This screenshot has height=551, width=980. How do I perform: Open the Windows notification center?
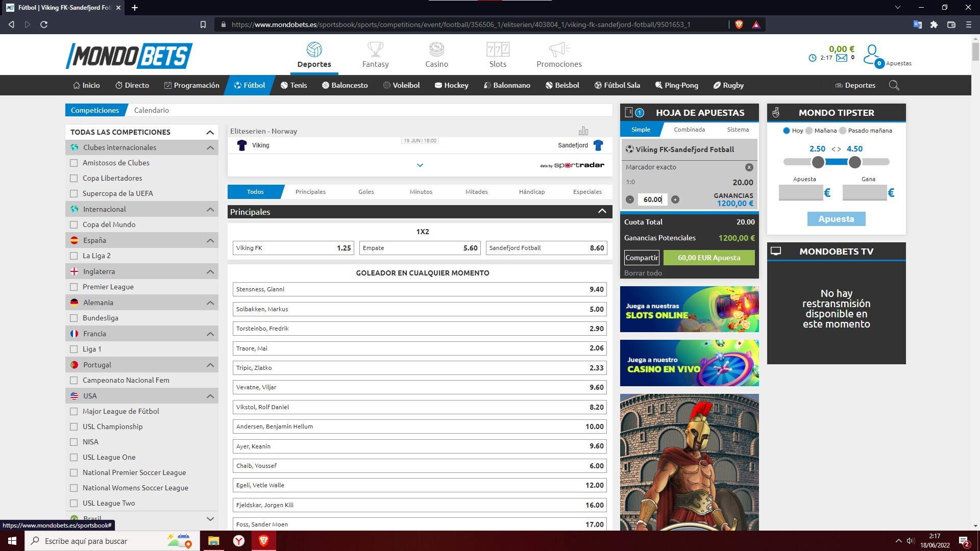point(964,541)
